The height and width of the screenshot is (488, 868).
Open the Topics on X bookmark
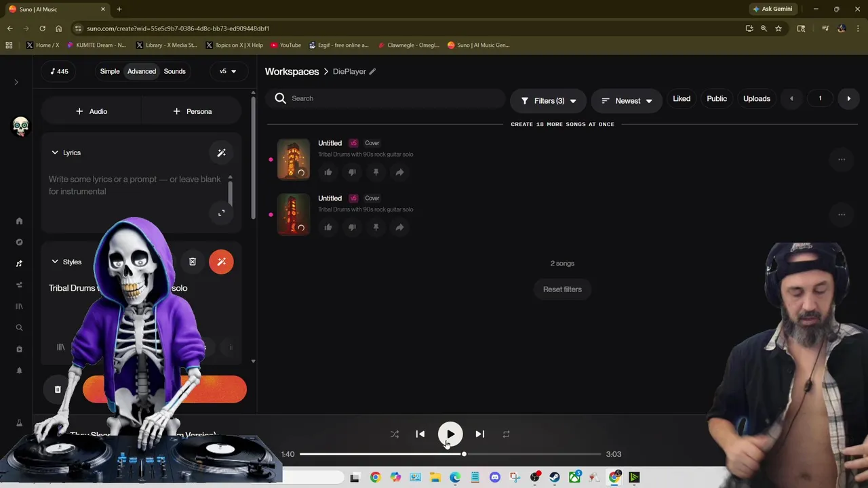(234, 45)
